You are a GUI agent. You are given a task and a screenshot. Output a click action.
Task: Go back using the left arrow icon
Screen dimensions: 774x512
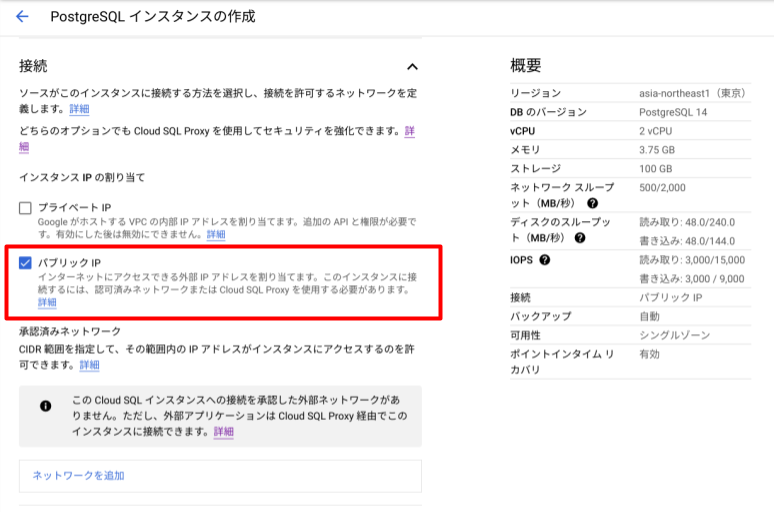[22, 16]
